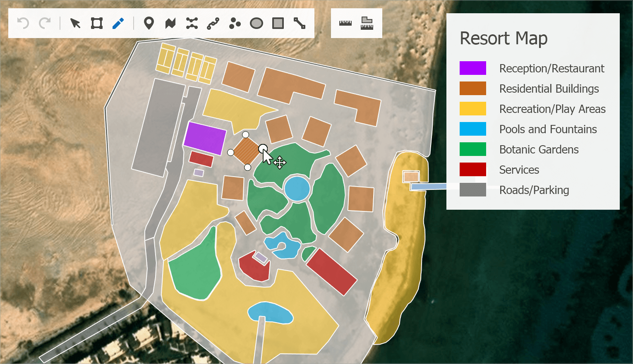Click the purple Reception/Restaurant legend swatch
Screen dimensions: 633x364
(x=472, y=68)
